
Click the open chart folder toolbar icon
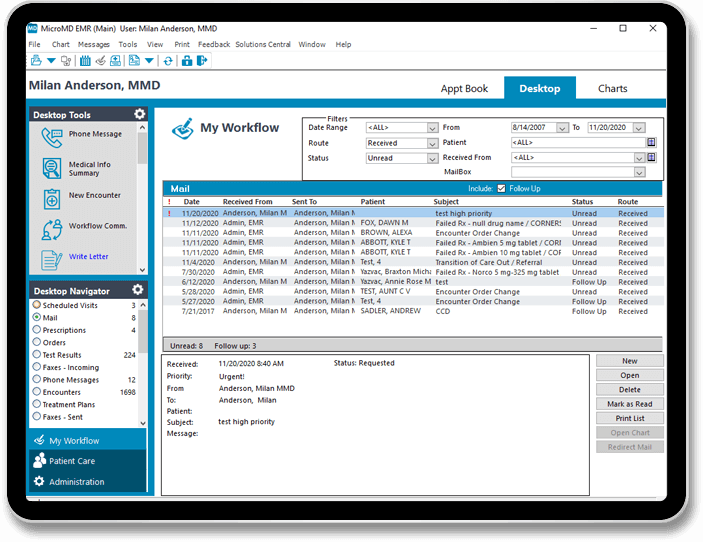click(36, 61)
